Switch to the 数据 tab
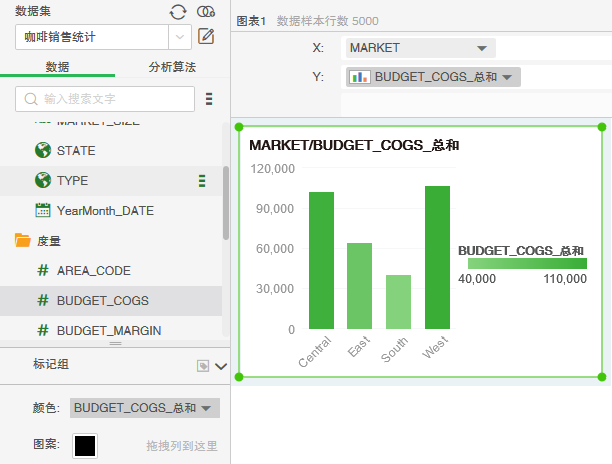This screenshot has height=464, width=612. (57, 67)
